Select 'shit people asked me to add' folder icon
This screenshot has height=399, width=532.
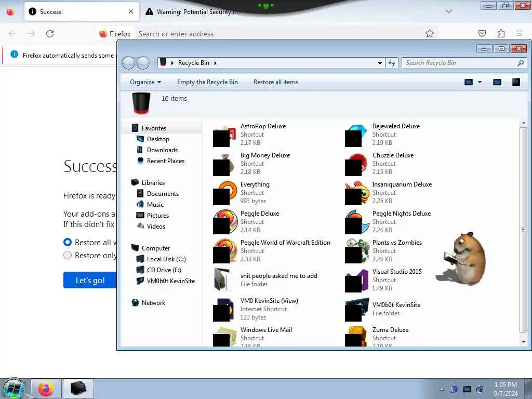pyautogui.click(x=224, y=280)
